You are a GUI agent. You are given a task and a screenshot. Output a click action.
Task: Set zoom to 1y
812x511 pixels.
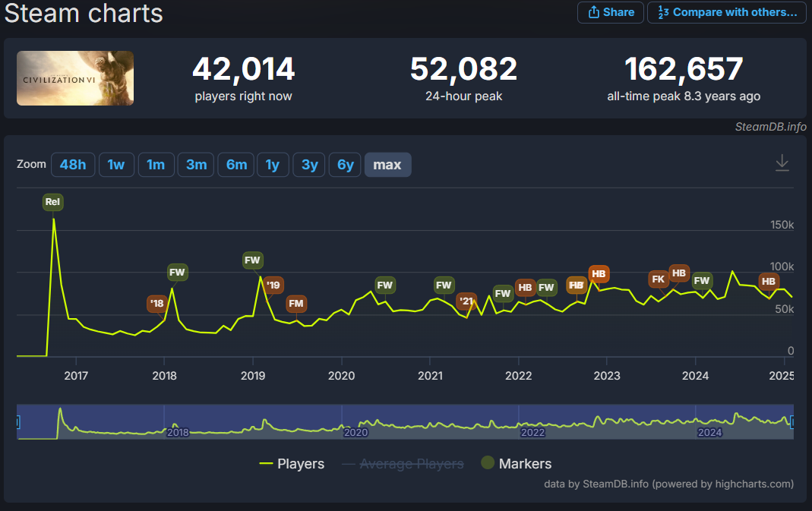click(x=273, y=165)
